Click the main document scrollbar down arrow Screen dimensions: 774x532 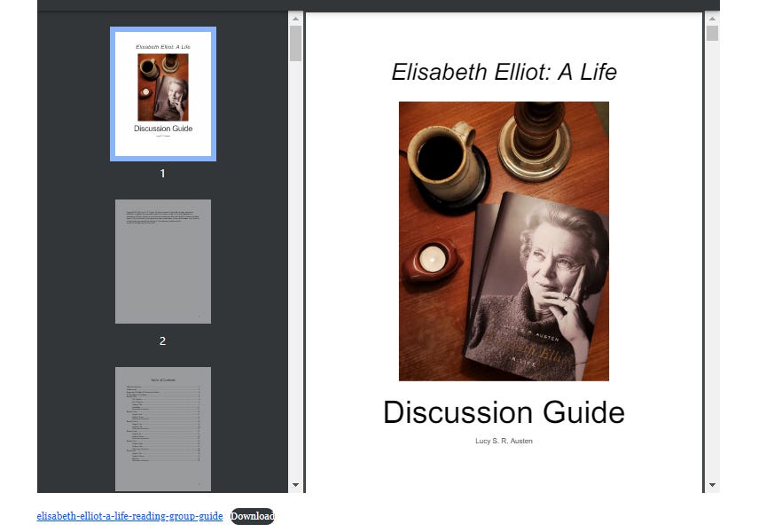(712, 486)
